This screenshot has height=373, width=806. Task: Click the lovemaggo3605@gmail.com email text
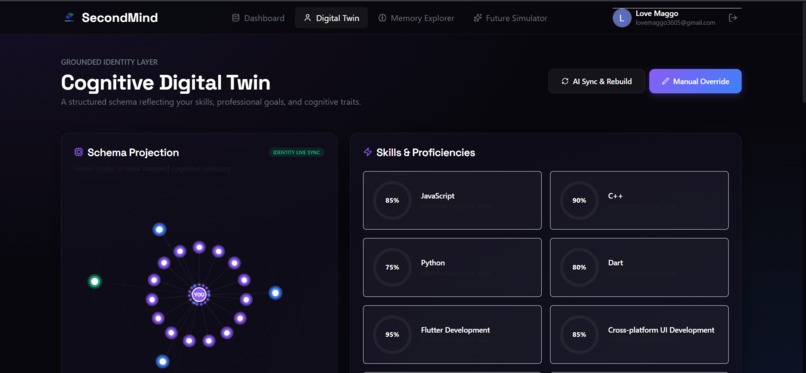point(675,23)
